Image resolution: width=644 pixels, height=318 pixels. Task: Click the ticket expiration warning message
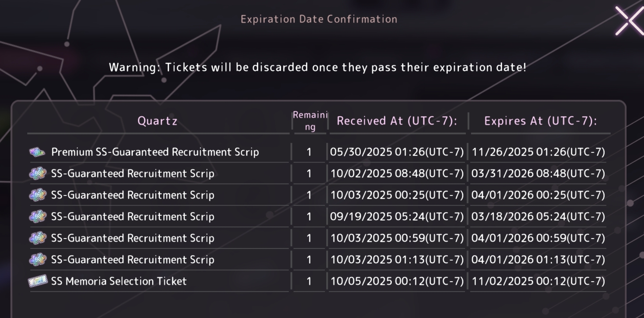pos(318,67)
